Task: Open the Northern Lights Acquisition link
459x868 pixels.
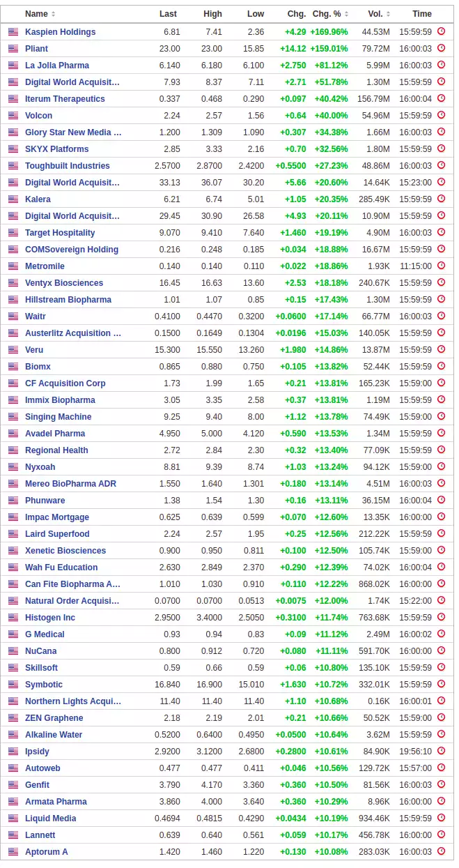Action: click(x=73, y=701)
